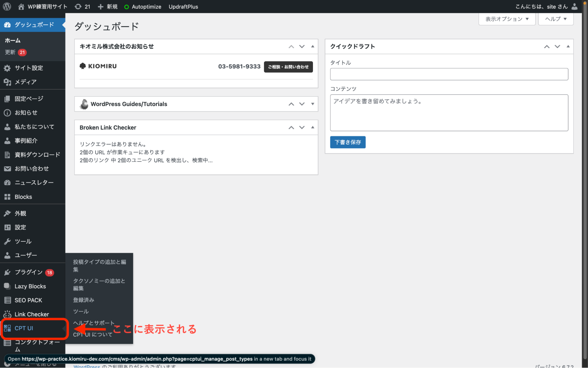Collapse the キオミル株式会社のお知らせ panel
Screen dimensions: 588x368
(x=312, y=47)
